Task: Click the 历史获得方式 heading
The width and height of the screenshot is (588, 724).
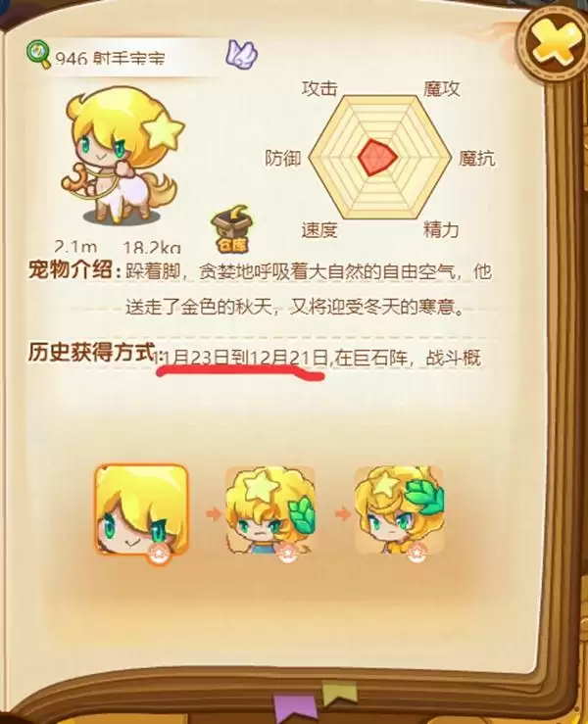Action: pyautogui.click(x=90, y=352)
